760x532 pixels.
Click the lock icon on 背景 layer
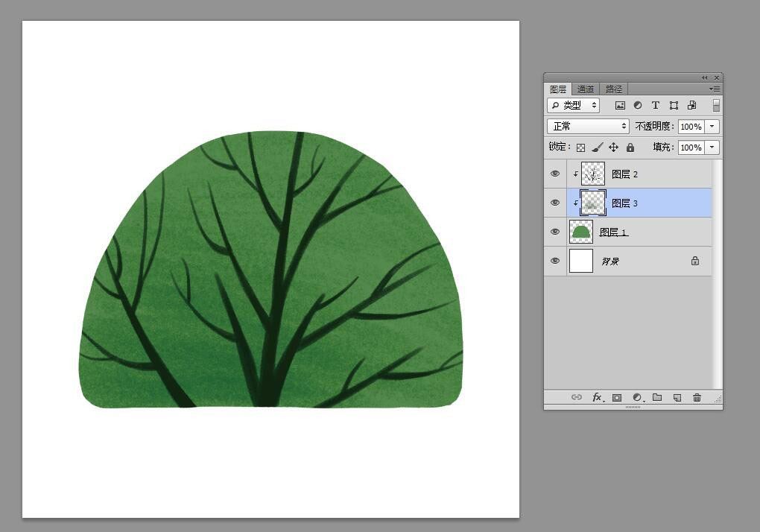tap(695, 261)
